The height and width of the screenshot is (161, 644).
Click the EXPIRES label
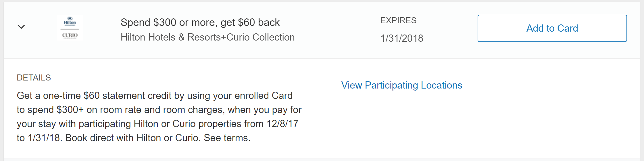[x=398, y=20]
